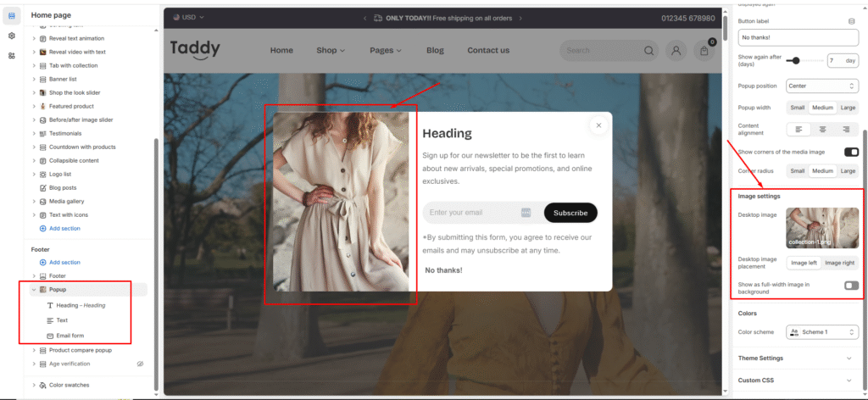This screenshot has width=868, height=400.
Task: Toggle Show as full-width image in background
Action: tap(851, 286)
